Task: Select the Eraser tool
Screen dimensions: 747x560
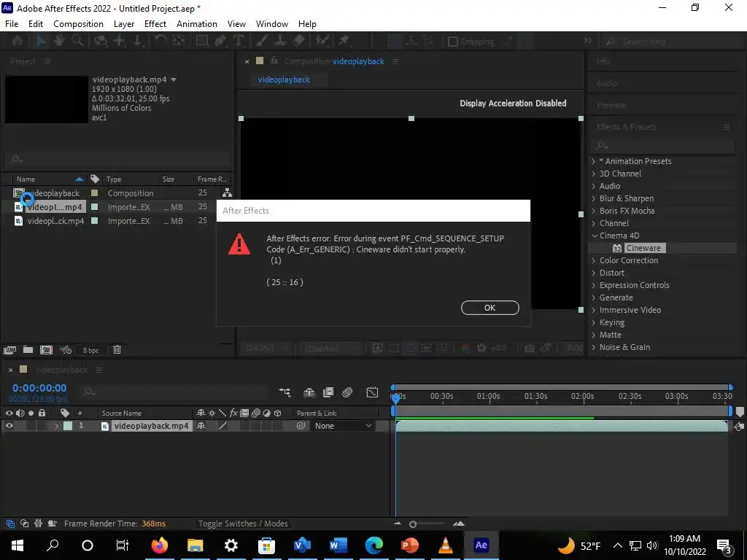Action: [x=298, y=41]
